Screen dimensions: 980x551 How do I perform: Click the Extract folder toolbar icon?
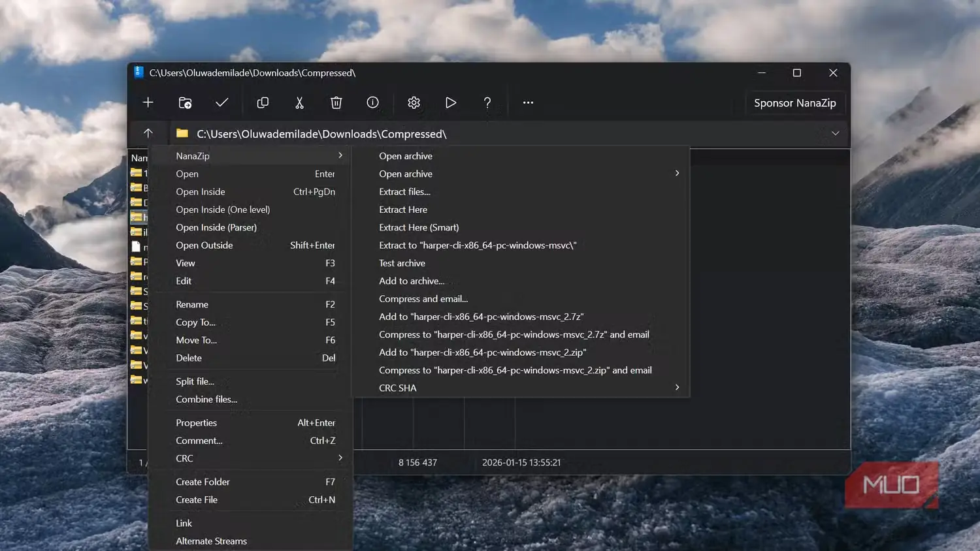(185, 102)
